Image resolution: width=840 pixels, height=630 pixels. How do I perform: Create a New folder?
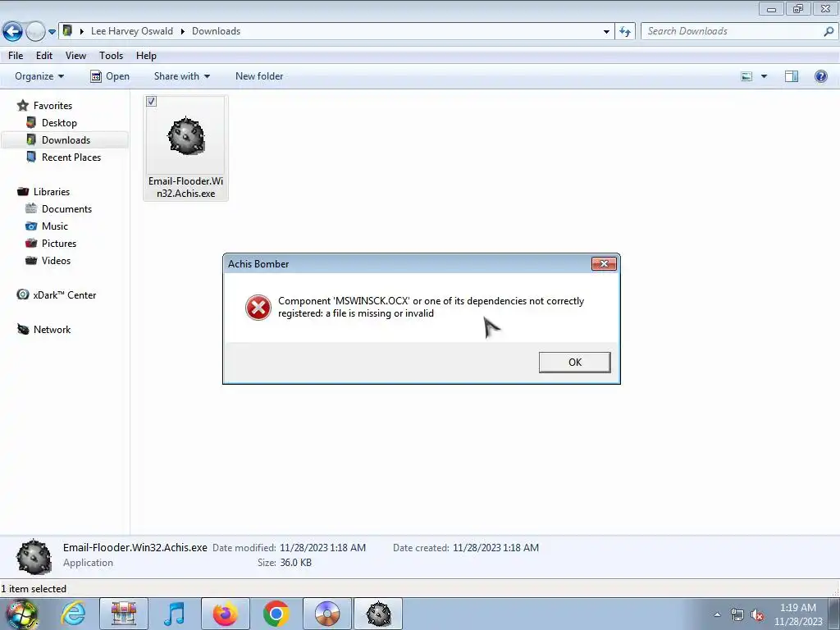(259, 76)
